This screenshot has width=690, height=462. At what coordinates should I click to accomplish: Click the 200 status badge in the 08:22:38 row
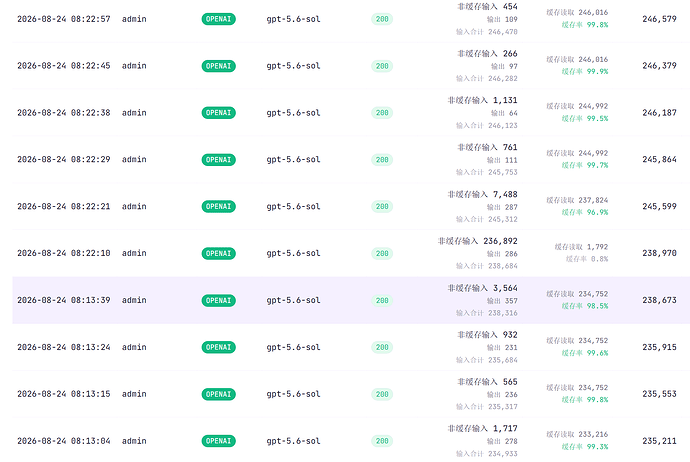382,113
